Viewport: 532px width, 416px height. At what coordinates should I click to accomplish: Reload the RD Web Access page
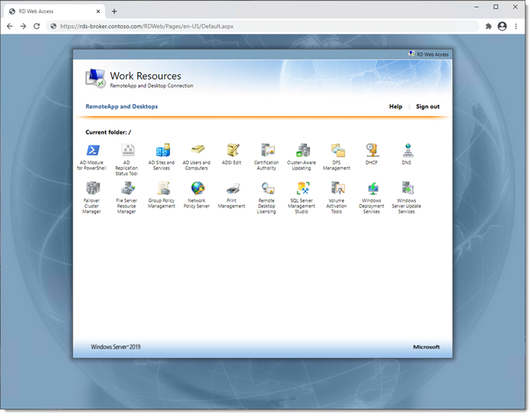pyautogui.click(x=37, y=26)
